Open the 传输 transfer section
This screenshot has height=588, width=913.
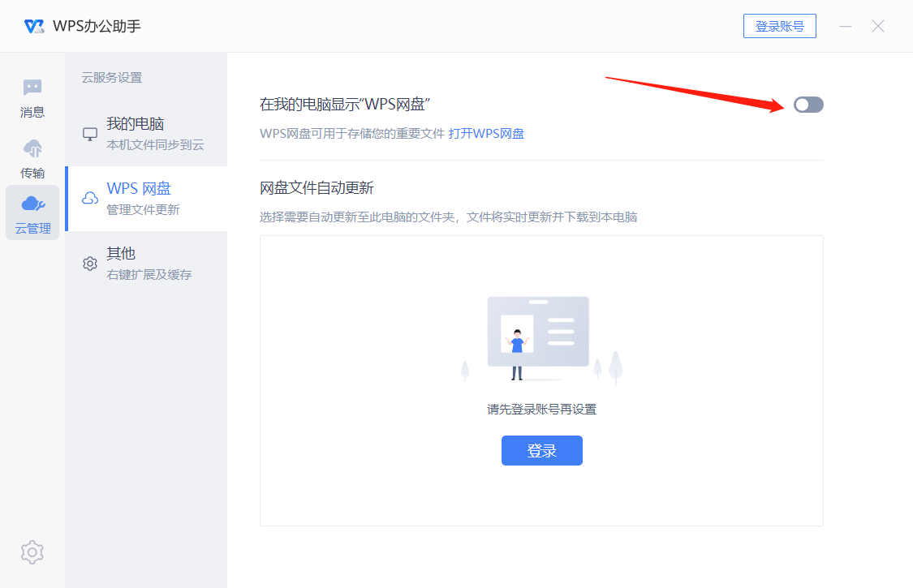pos(32,159)
